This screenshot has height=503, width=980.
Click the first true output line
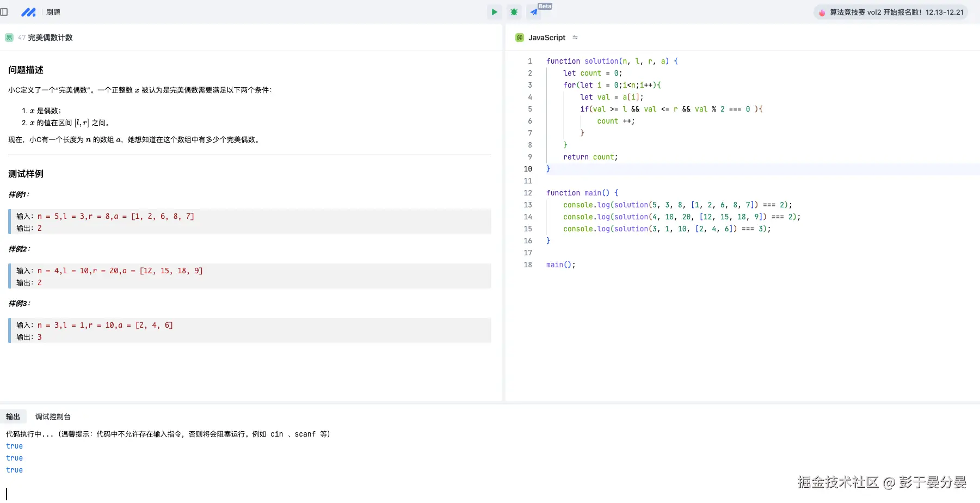[x=15, y=446]
